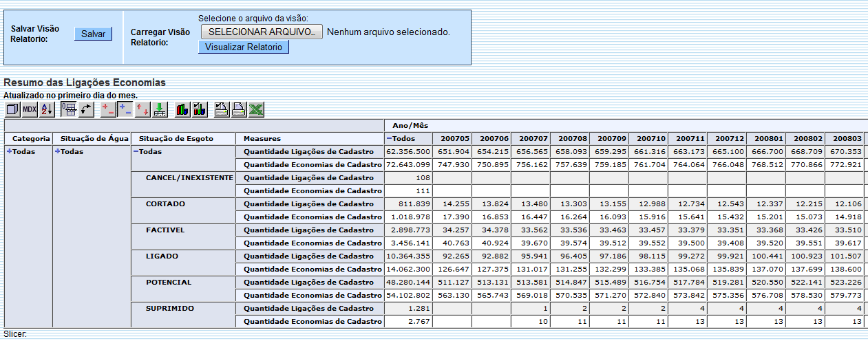Viewport: 868px width, 341px height.
Task: Export the table to Excel
Action: 255,109
